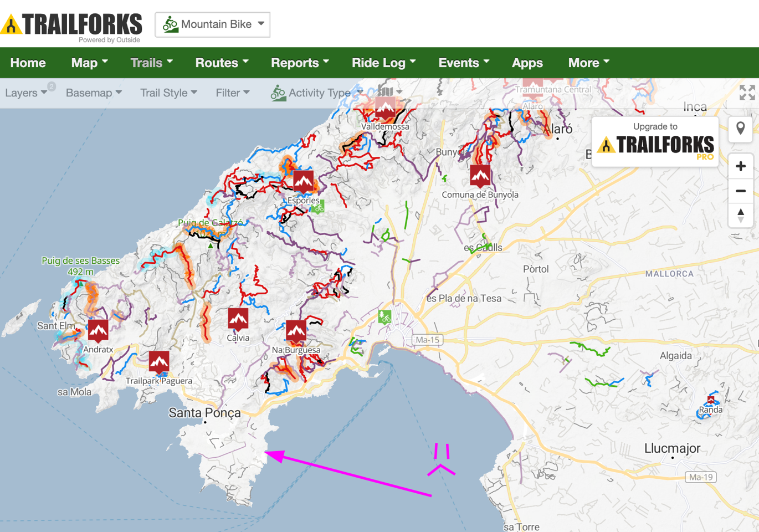
Task: Select the Randa riding area marker
Action: tap(711, 400)
